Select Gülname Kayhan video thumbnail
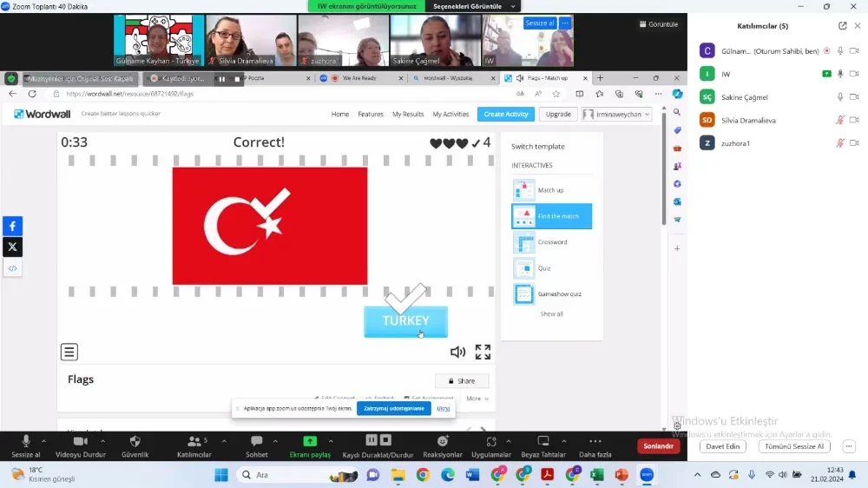 click(159, 41)
